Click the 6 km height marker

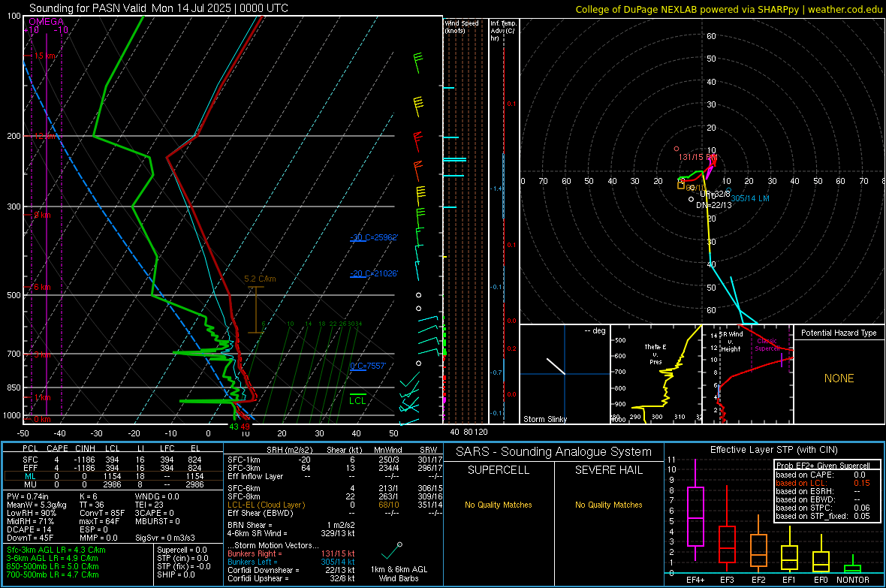[42, 287]
